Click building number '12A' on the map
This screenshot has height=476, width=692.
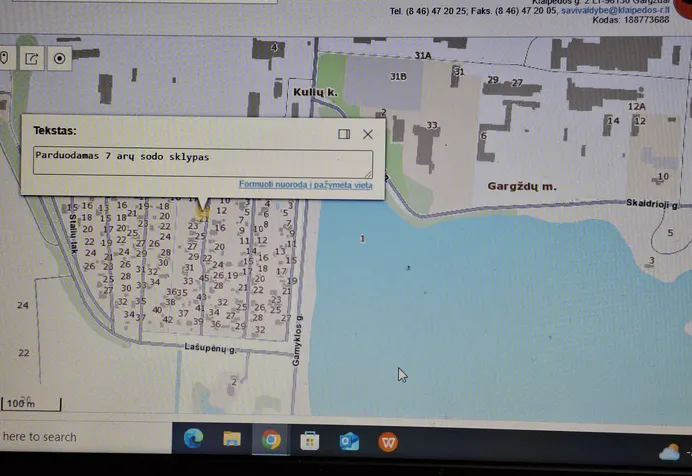[x=636, y=106]
